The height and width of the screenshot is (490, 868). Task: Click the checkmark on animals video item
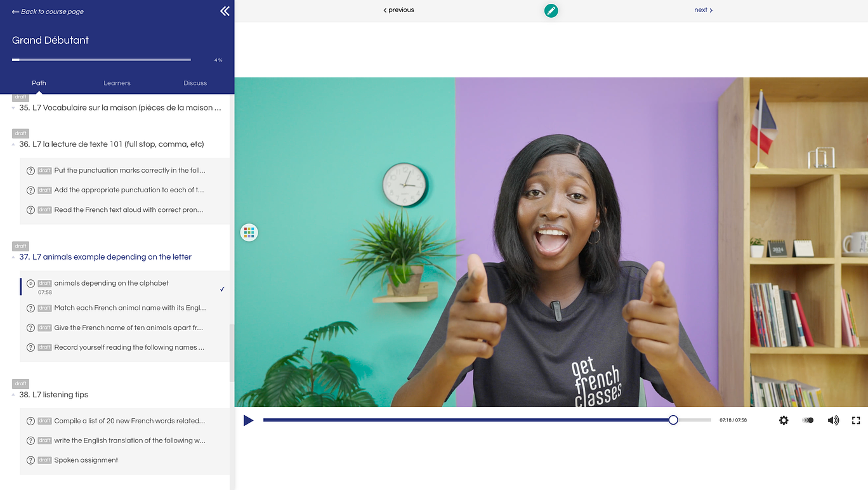click(x=222, y=289)
